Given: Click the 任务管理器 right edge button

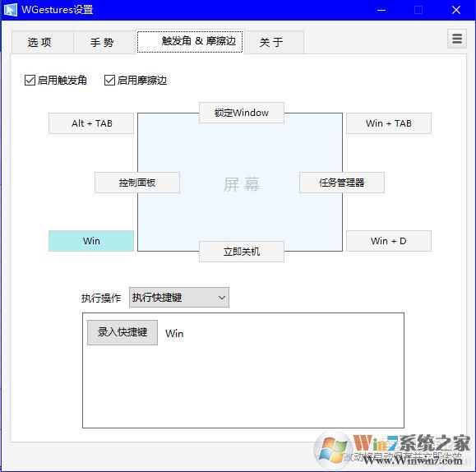Looking at the screenshot, I should coord(342,183).
